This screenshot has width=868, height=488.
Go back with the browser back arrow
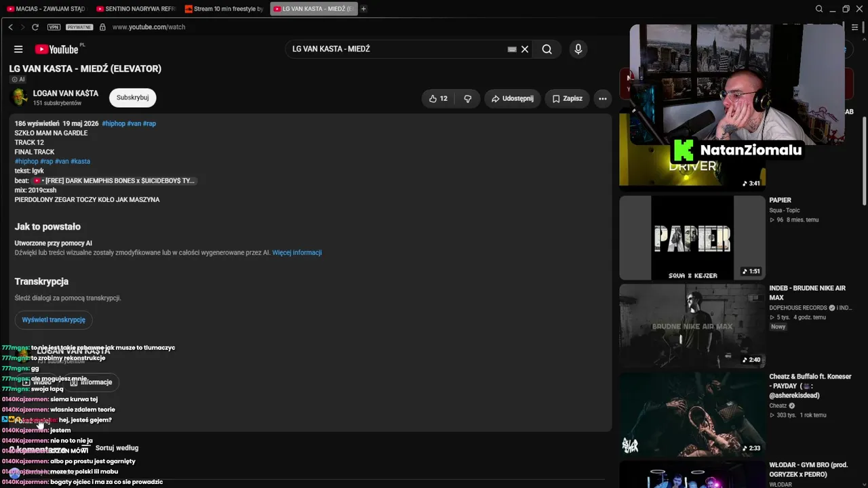tap(10, 27)
